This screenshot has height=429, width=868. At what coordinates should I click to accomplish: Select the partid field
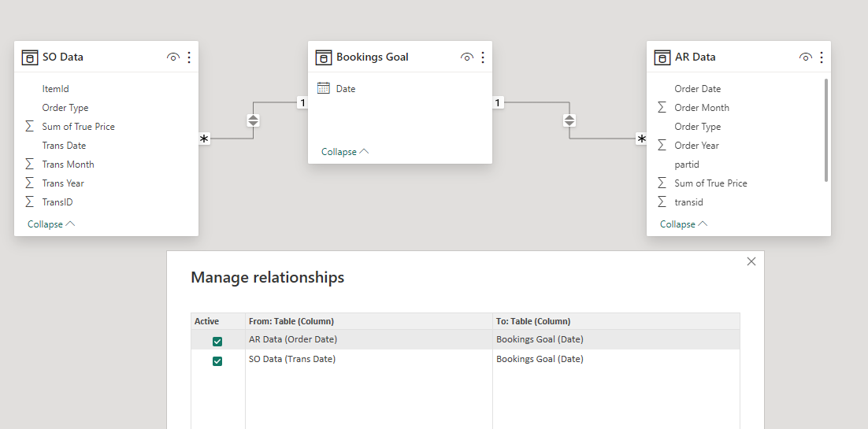[x=687, y=164]
